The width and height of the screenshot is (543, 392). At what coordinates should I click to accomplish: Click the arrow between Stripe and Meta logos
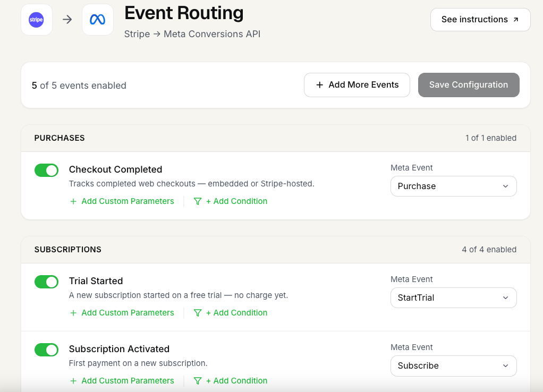pyautogui.click(x=67, y=20)
